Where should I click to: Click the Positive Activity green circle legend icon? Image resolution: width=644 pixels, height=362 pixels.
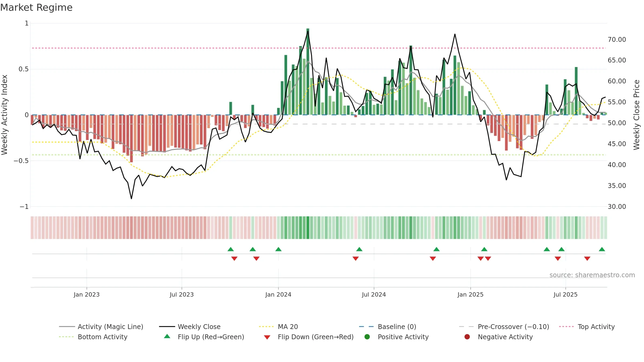click(x=367, y=337)
